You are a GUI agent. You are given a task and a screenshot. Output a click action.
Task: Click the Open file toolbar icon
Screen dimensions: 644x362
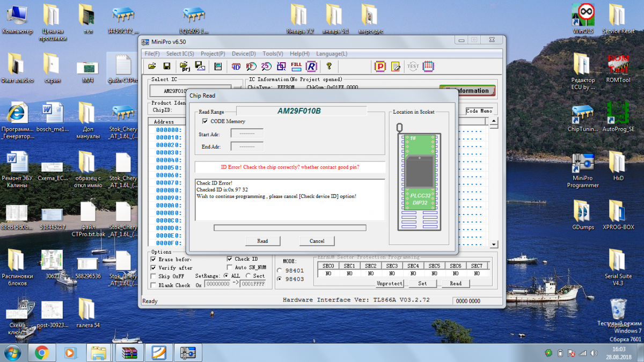[x=152, y=66]
